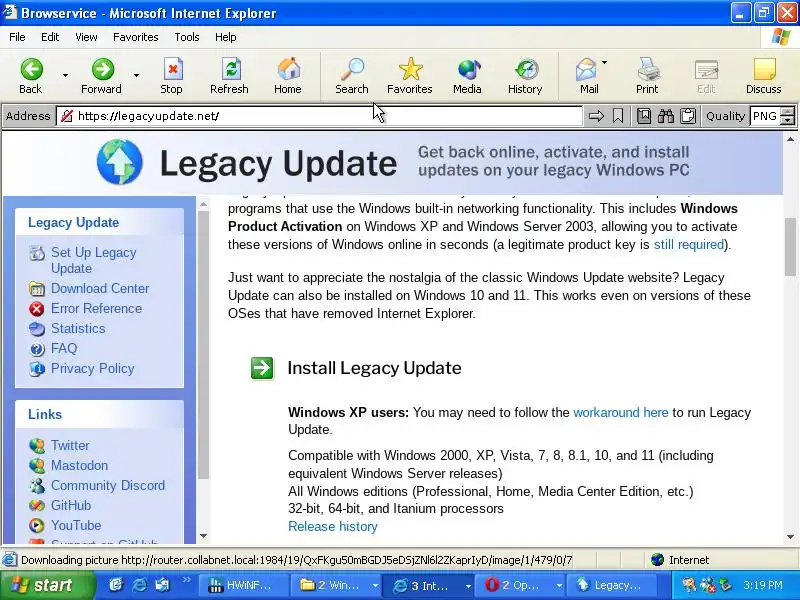Refresh the current page
This screenshot has height=600, width=800.
click(x=230, y=76)
